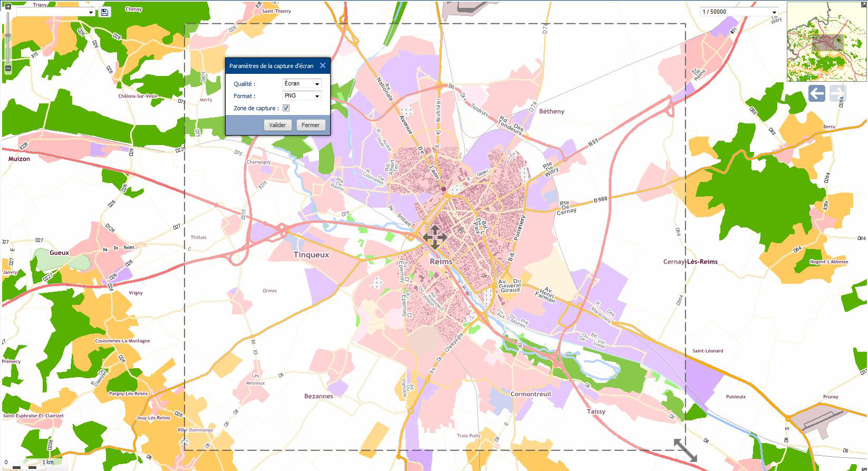868x471 pixels.
Task: Click the Bétheny label on the map
Action: click(552, 111)
